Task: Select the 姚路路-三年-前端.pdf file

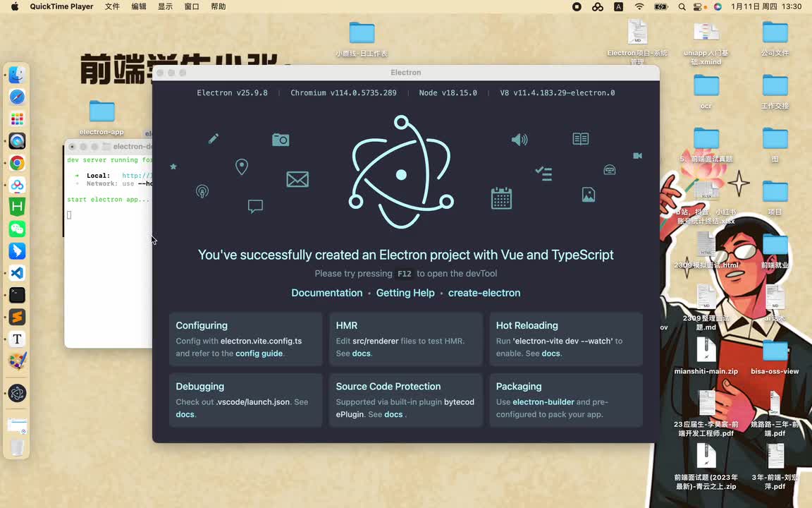Action: [x=775, y=413]
